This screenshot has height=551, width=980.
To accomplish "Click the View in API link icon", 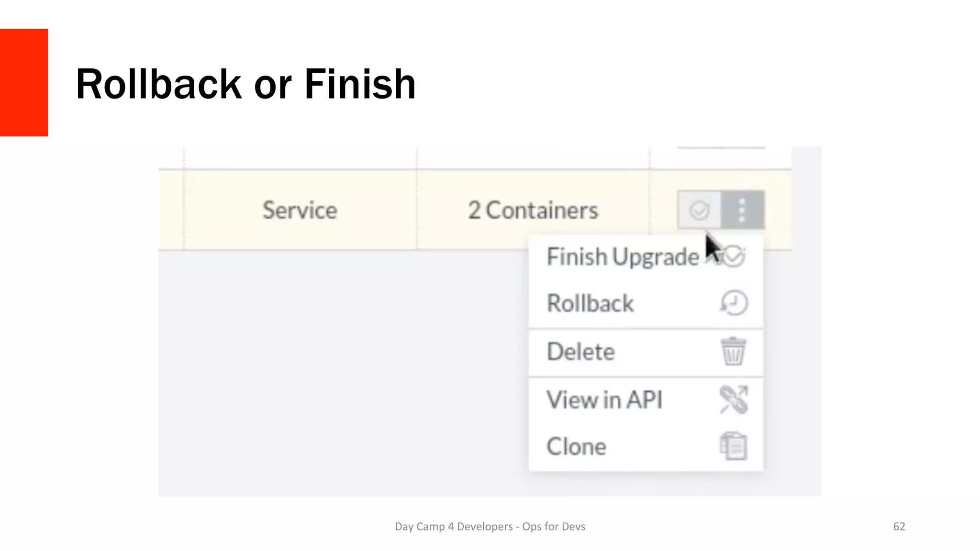I will (733, 399).
